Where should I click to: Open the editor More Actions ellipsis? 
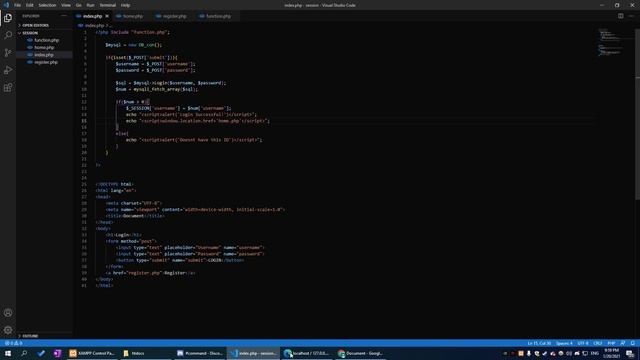point(631,16)
